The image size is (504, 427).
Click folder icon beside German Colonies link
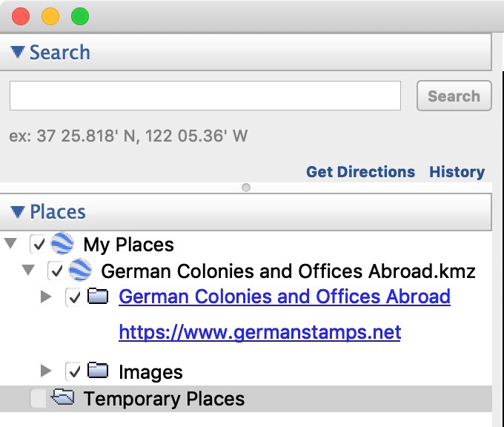point(99,297)
